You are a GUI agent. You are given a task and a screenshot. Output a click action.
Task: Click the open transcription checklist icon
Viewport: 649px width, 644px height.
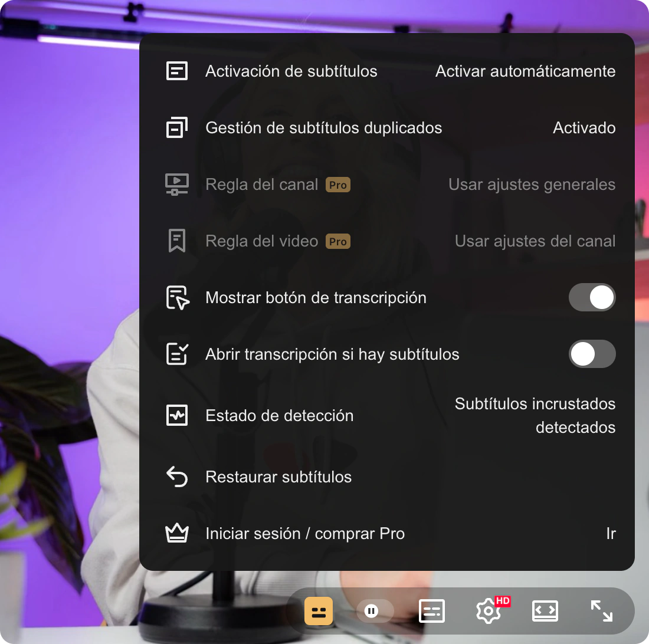point(177,354)
